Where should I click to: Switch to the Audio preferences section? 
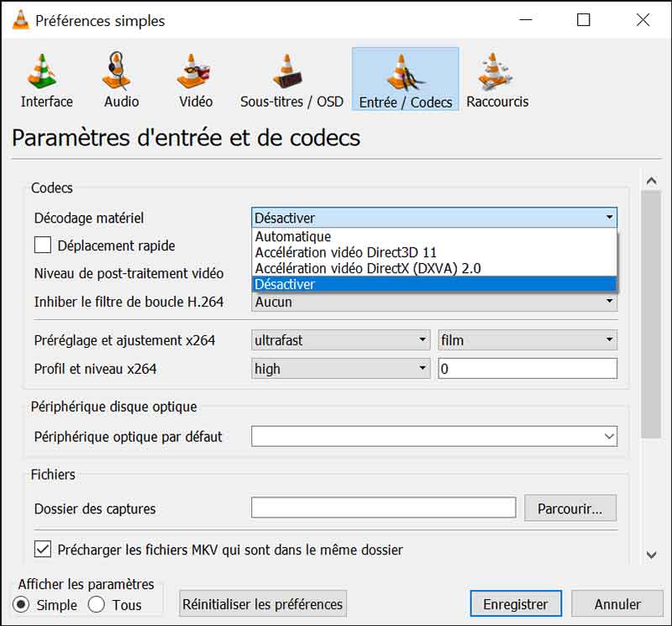(x=118, y=80)
